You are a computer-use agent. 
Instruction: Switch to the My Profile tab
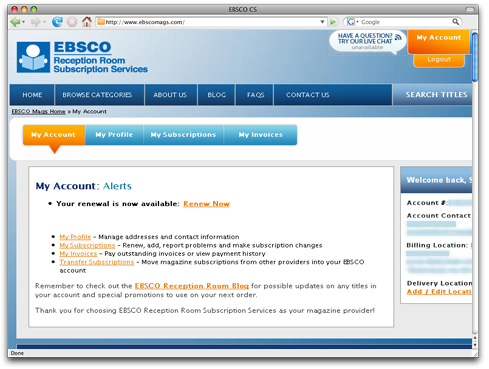tap(114, 135)
